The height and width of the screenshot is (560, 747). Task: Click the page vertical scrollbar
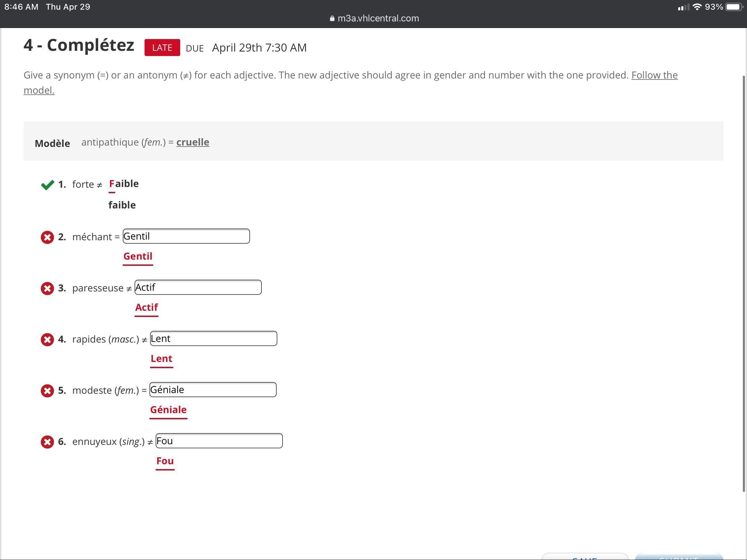tap(744, 283)
